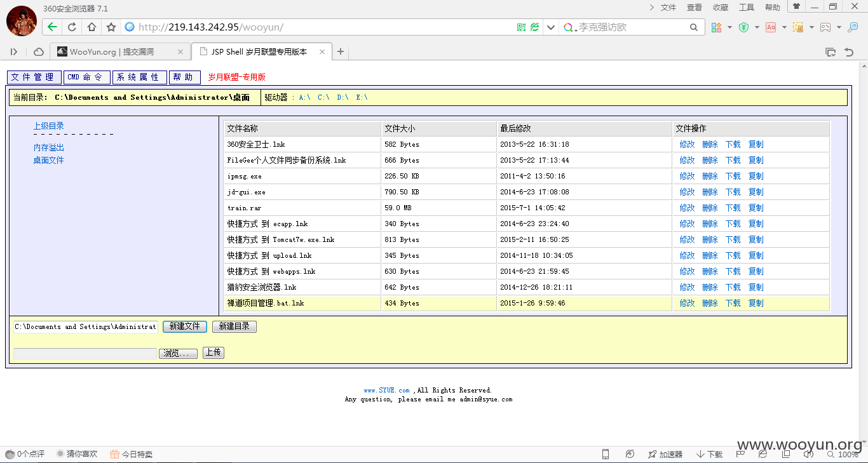The width and height of the screenshot is (868, 463).
Task: Click the 上传 upload button
Action: [x=214, y=352]
